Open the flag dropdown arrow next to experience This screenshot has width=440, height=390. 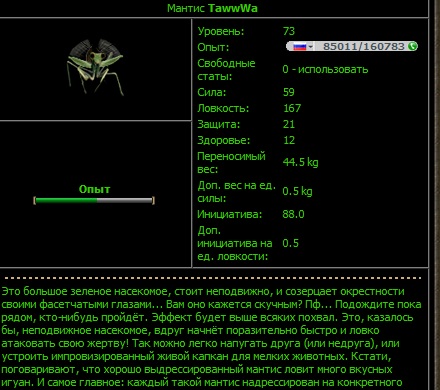pos(311,47)
